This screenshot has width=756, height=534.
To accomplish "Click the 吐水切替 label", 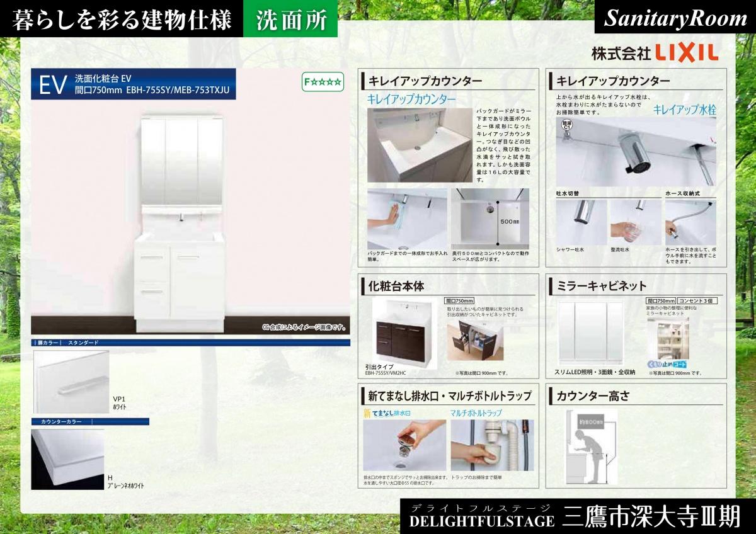I will click(x=567, y=194).
